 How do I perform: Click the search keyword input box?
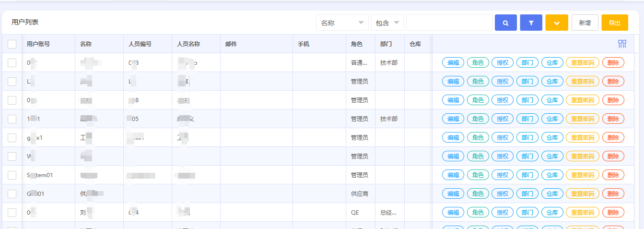[449, 23]
